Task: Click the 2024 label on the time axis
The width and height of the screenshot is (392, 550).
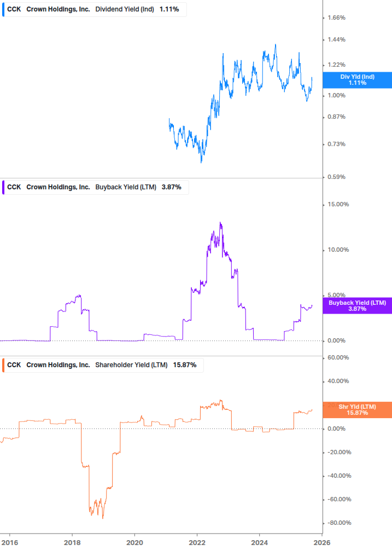Action: point(260,543)
